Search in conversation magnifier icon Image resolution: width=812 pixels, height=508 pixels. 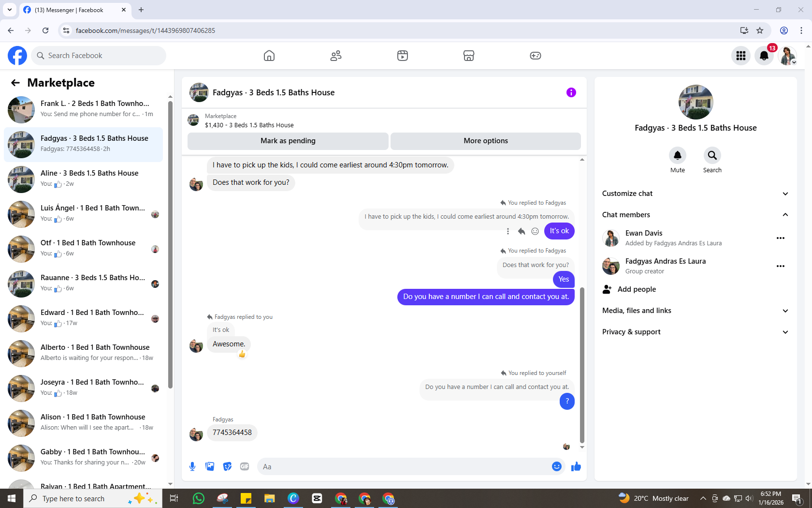point(712,155)
